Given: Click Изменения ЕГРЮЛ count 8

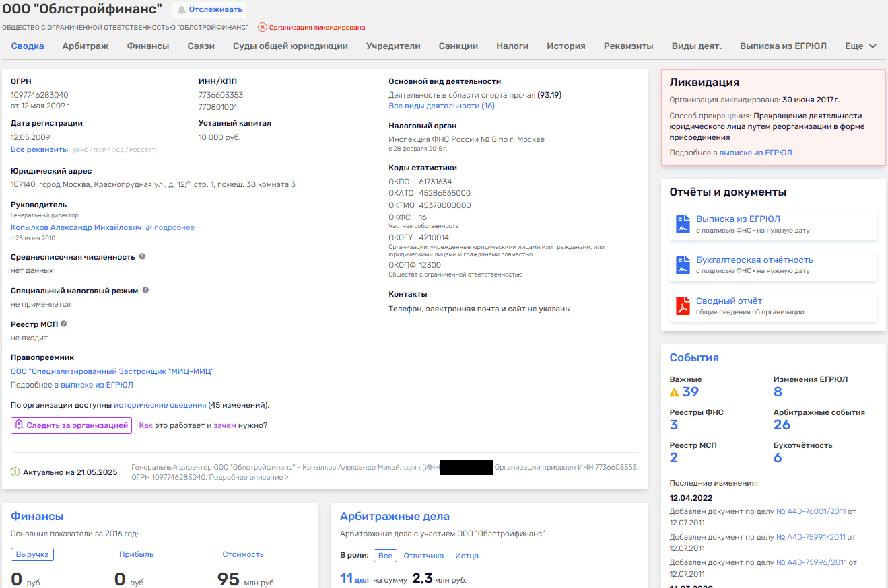Looking at the screenshot, I should tap(778, 392).
